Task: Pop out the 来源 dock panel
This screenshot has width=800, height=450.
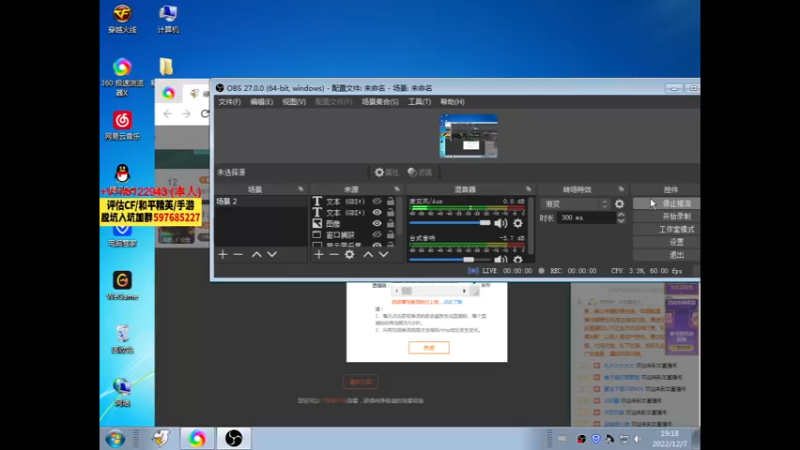Action: 397,189
